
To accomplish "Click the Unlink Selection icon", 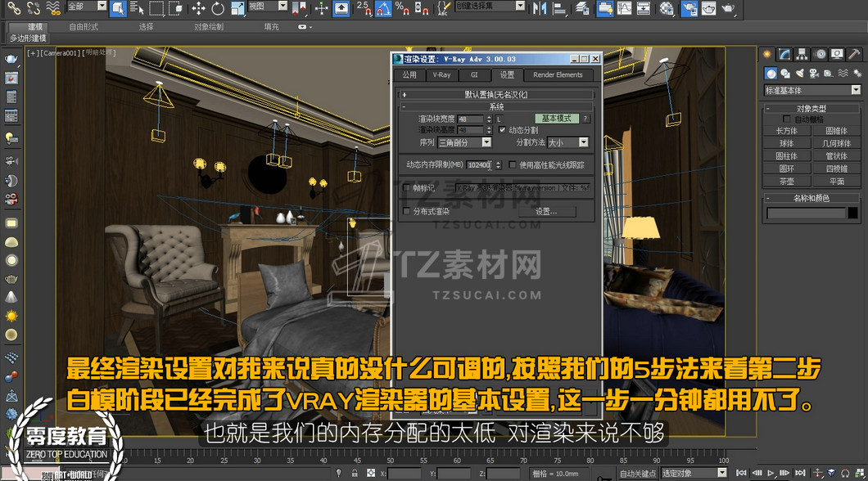I will (x=34, y=7).
